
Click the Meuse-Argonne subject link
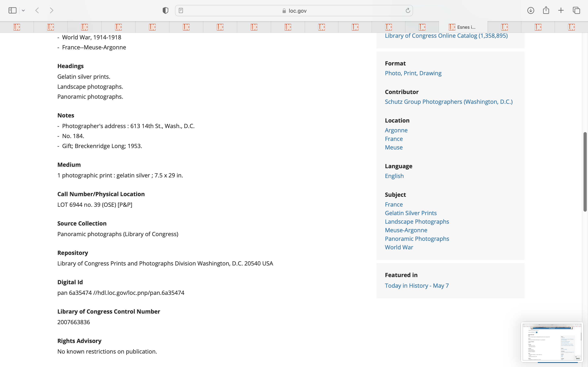tap(406, 230)
